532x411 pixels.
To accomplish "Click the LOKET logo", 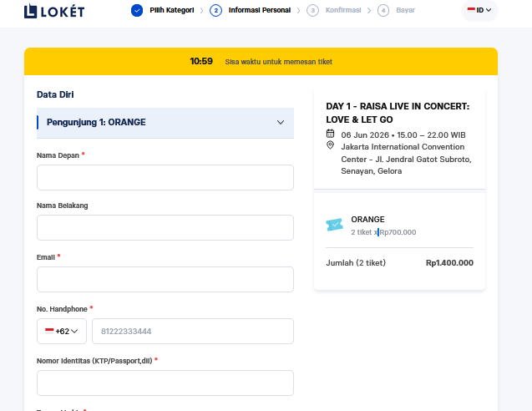I will [54, 11].
